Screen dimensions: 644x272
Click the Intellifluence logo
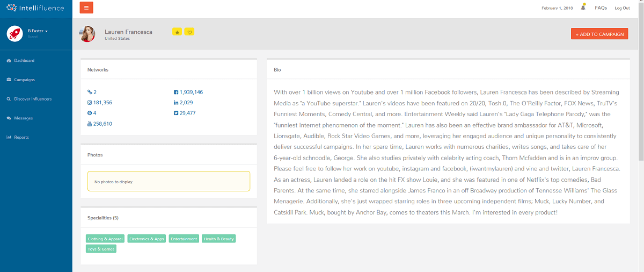tap(35, 8)
